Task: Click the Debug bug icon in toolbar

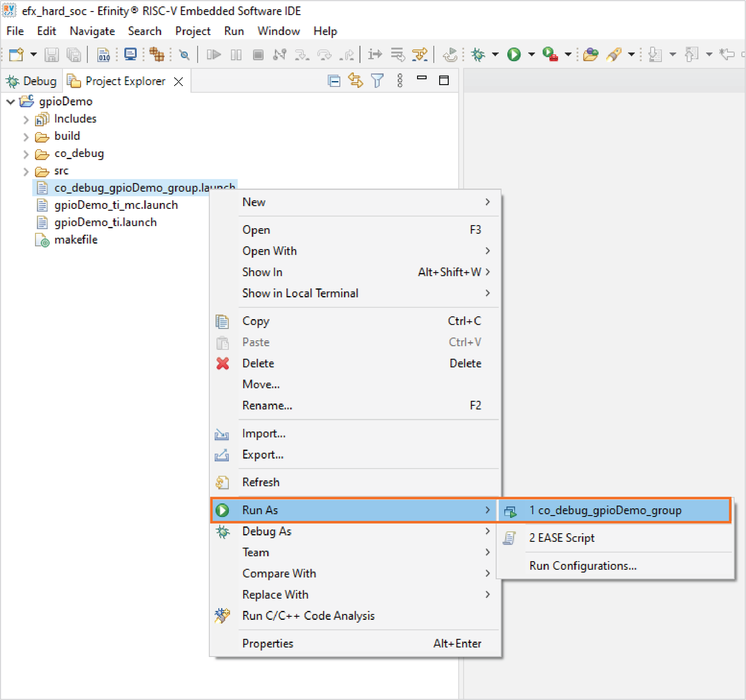Action: point(478,55)
